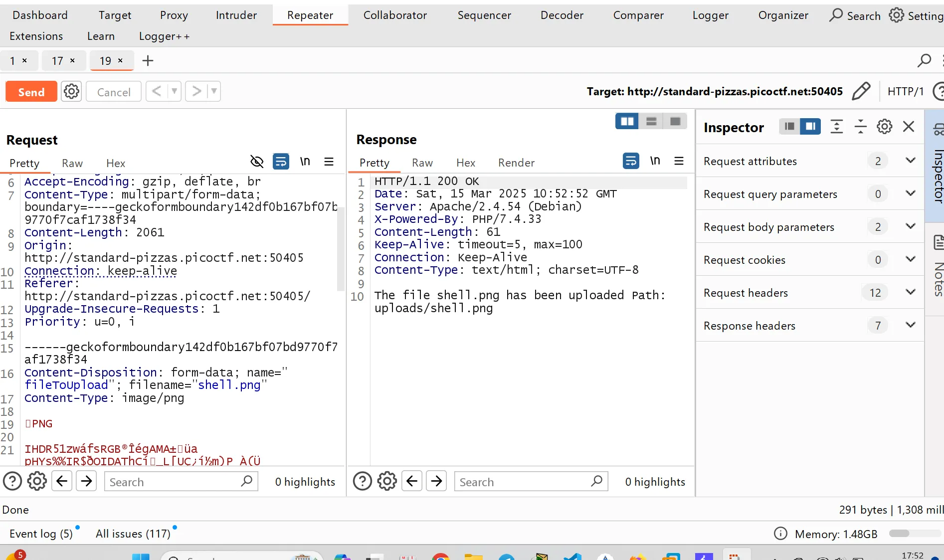
Task: Switch Response view to Render
Action: tap(516, 163)
